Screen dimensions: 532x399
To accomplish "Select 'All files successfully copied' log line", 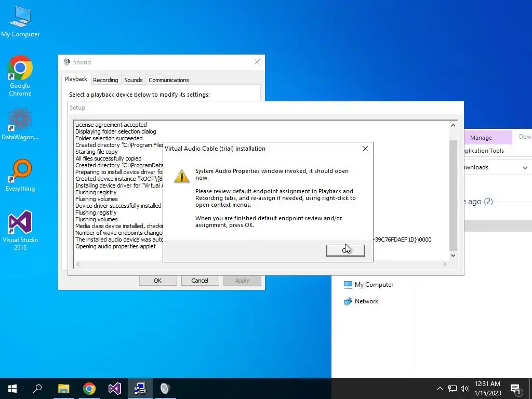I will (x=108, y=158).
